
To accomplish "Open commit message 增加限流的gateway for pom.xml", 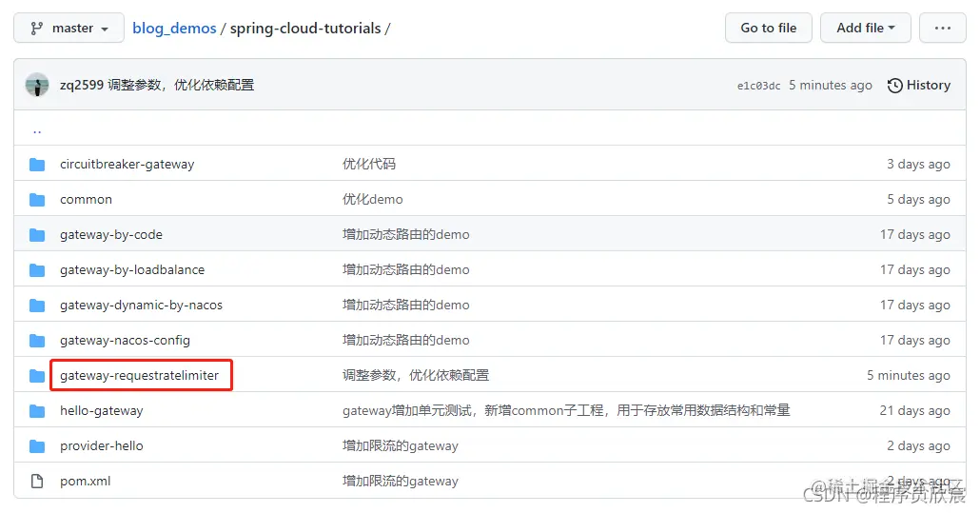I will point(400,482).
